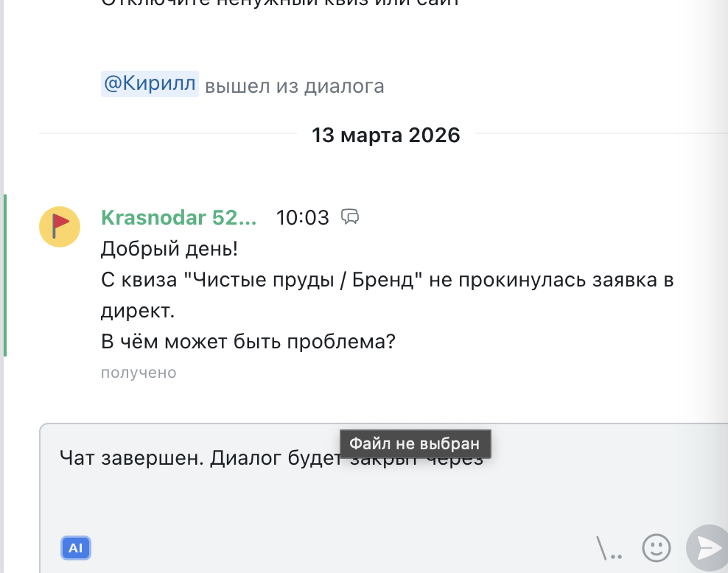Click the word "директ." in the message
The height and width of the screenshot is (573, 728).
138,311
